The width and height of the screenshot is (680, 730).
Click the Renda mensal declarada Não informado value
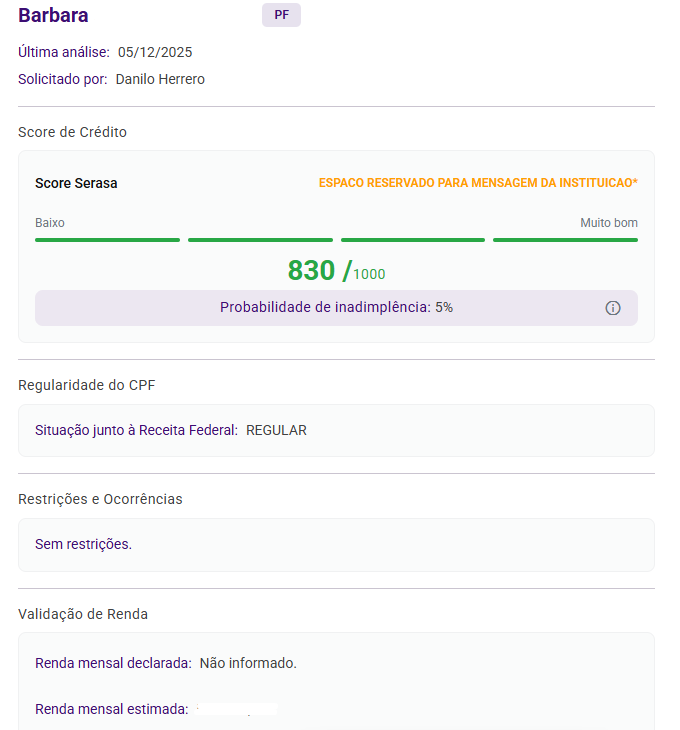click(x=248, y=662)
